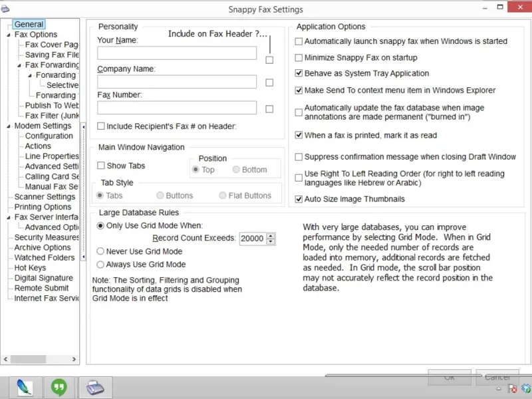Open the green Hangouts quote icon in taskbar

pyautogui.click(x=59, y=388)
